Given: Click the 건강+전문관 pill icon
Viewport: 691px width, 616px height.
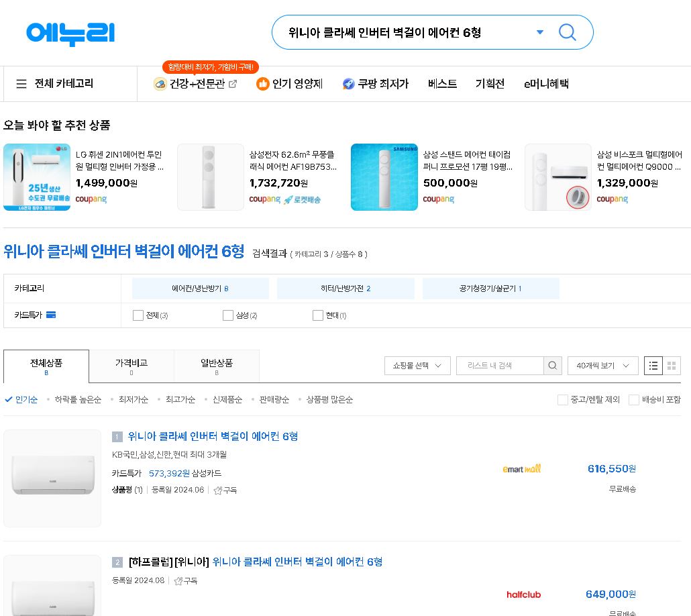Looking at the screenshot, I should coord(160,84).
